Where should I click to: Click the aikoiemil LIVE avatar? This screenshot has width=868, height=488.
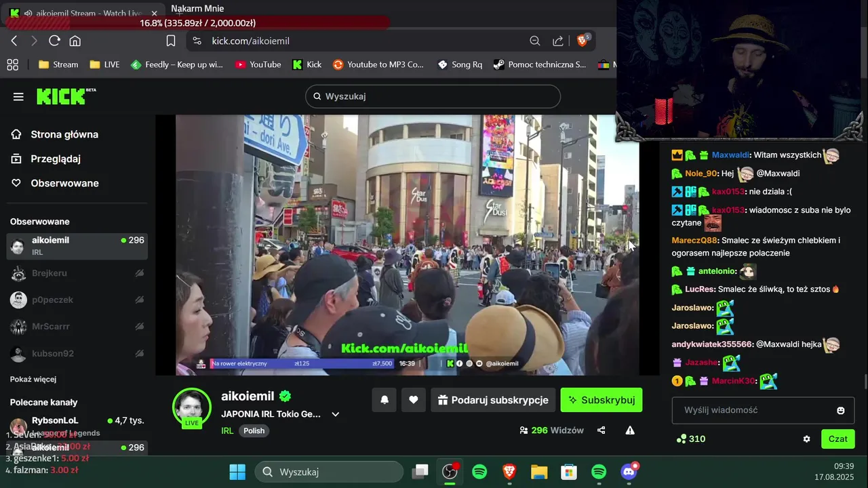click(x=192, y=408)
